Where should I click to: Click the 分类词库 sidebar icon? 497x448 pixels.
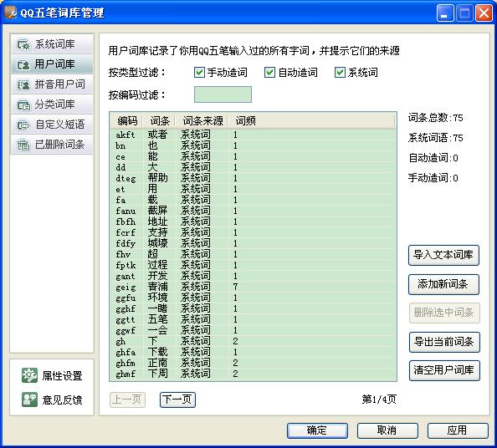(23, 104)
